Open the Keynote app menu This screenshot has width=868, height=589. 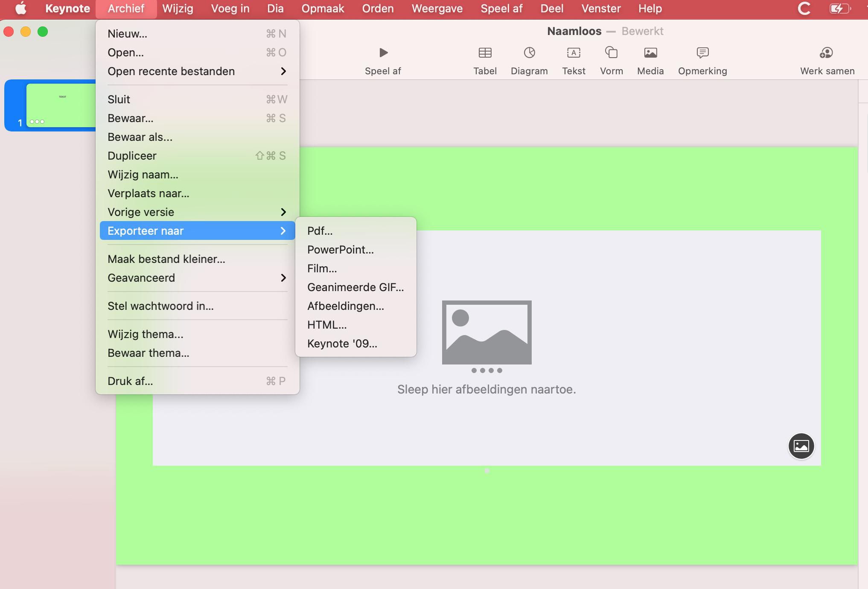pyautogui.click(x=67, y=9)
